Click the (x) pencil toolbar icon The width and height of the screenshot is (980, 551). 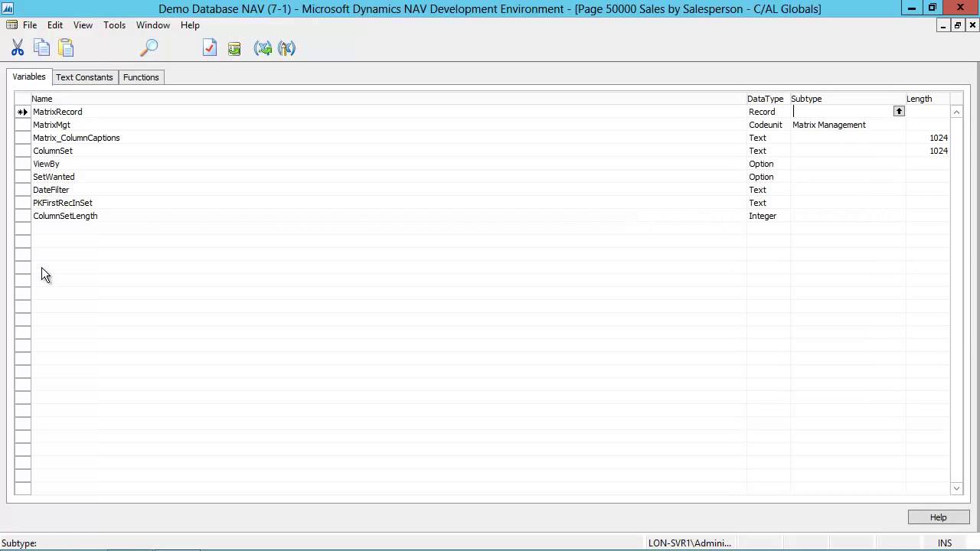pyautogui.click(x=286, y=48)
